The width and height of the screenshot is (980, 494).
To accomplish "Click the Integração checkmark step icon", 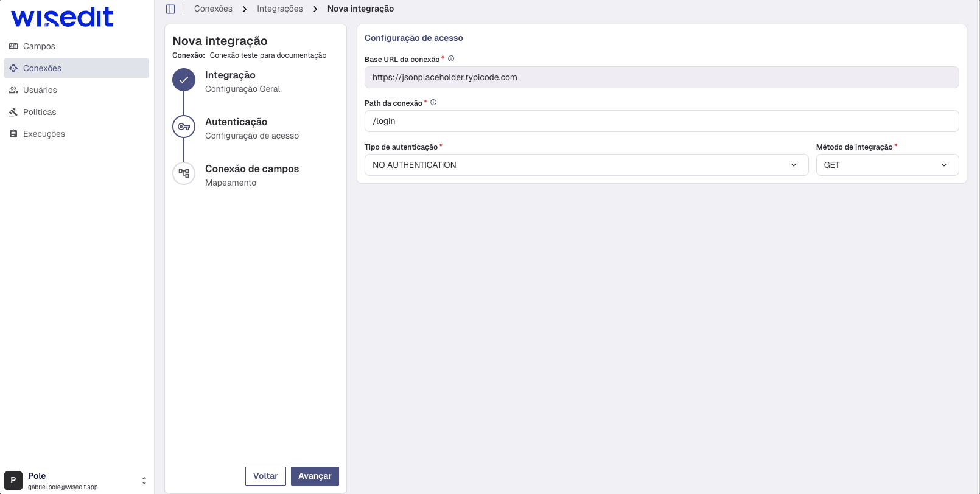I will tap(184, 80).
